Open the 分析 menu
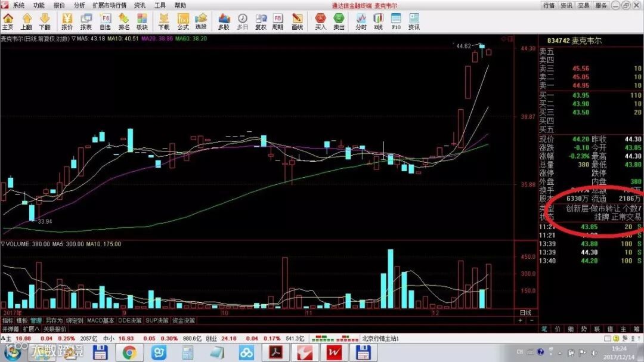This screenshot has height=362, width=644. pos(79,5)
